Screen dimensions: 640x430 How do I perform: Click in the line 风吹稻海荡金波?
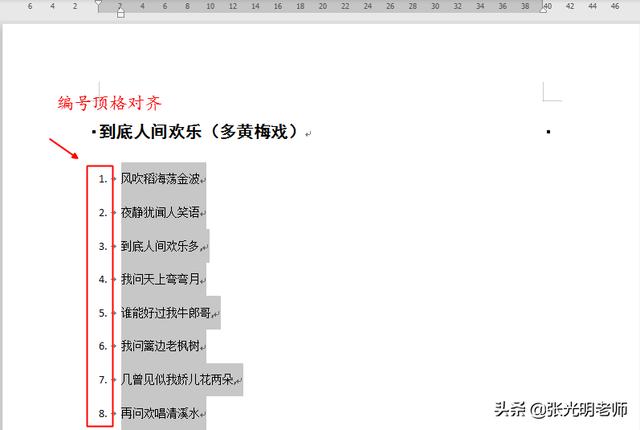click(160, 180)
